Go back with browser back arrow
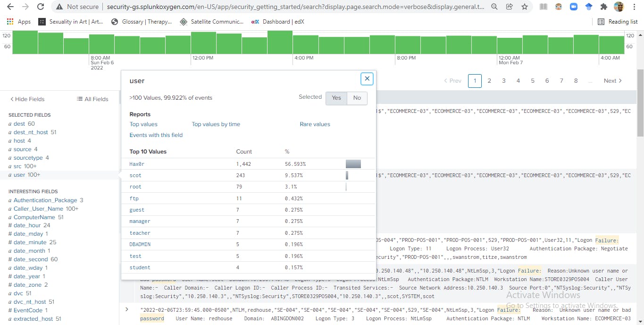This screenshot has height=325, width=644. coord(10,7)
